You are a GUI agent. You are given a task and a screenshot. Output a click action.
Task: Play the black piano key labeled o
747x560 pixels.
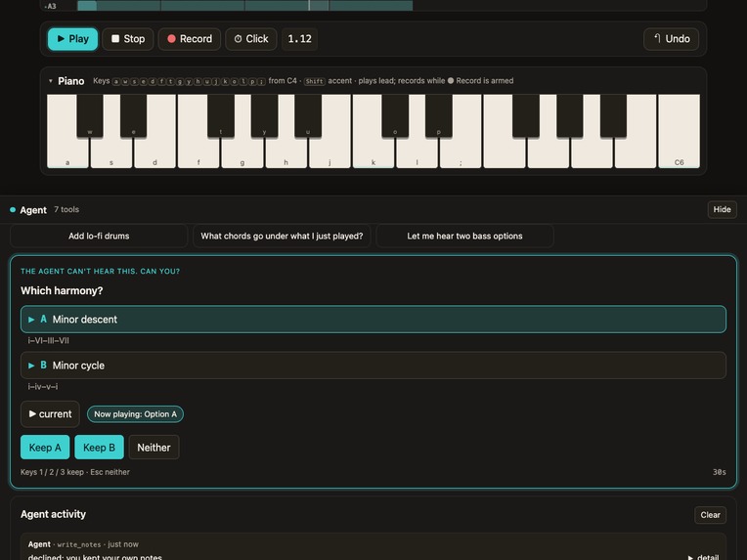[395, 115]
